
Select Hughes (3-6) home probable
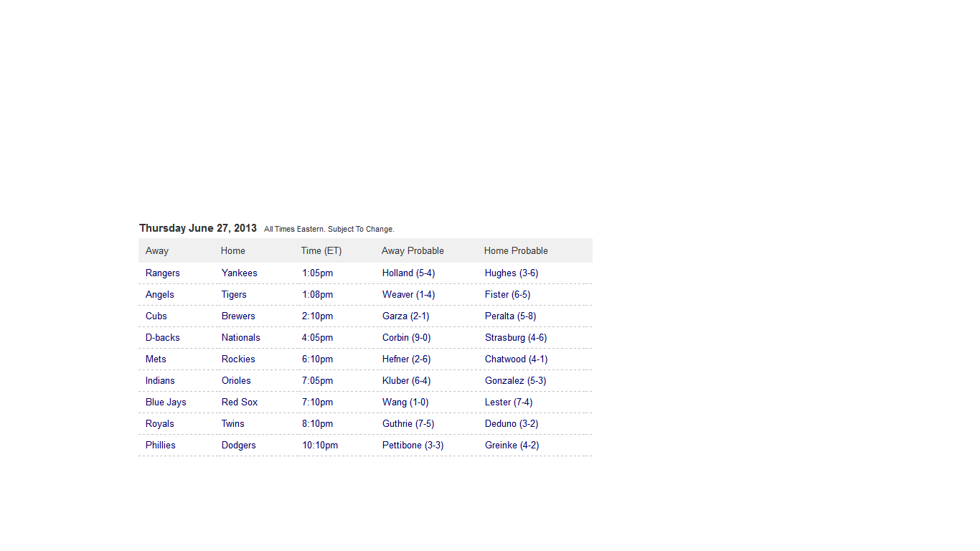point(512,273)
